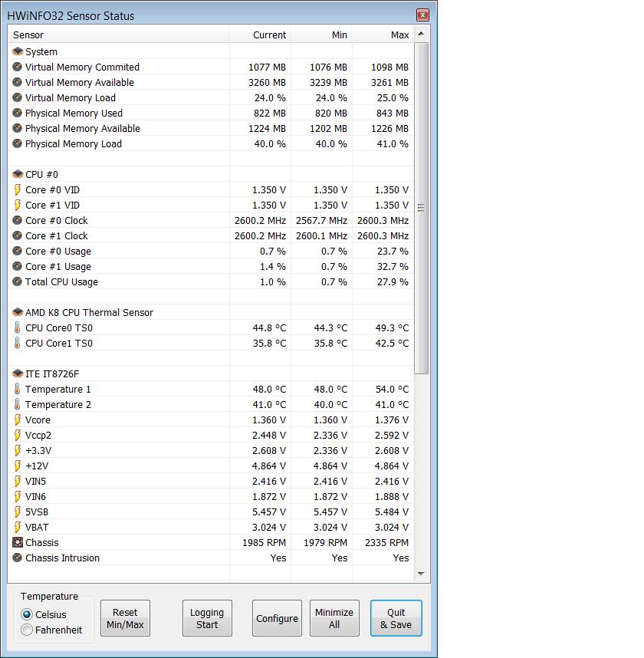Click the Core #0 VID lightning bolt icon
The height and width of the screenshot is (658, 644).
(17, 189)
